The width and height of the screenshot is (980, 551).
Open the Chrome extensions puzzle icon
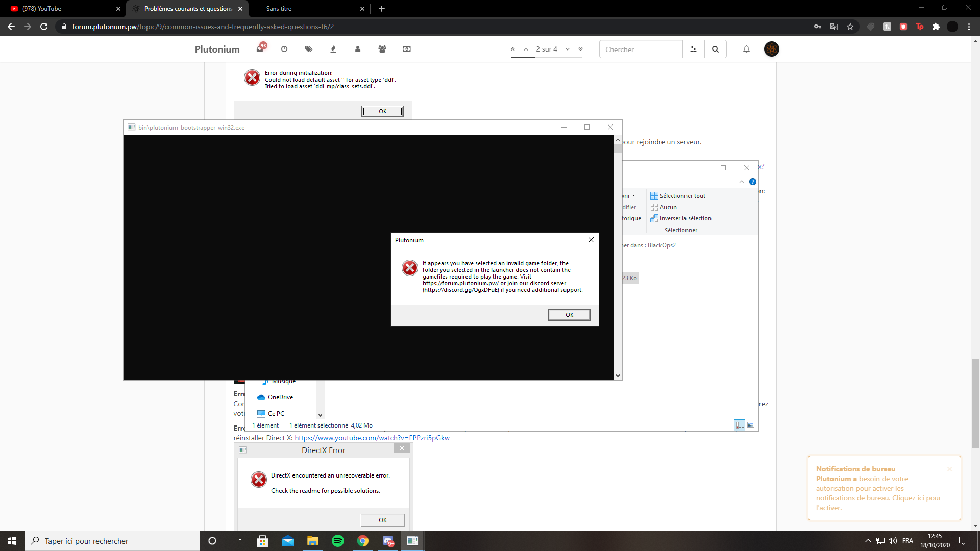coord(936,27)
